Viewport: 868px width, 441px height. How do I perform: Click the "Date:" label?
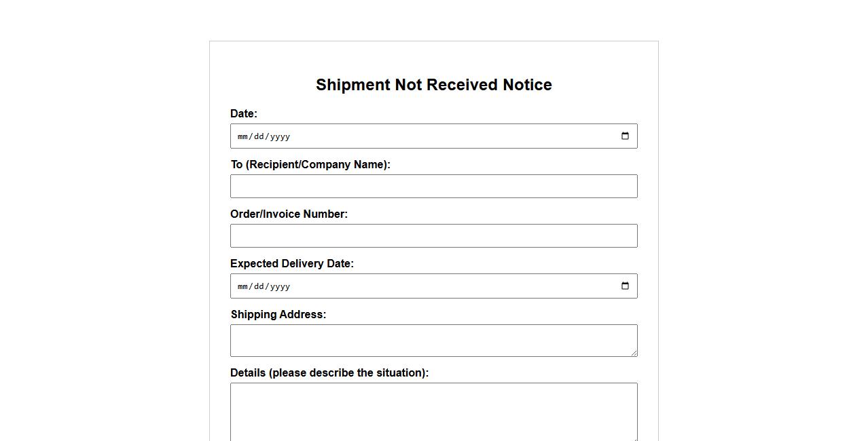click(244, 114)
